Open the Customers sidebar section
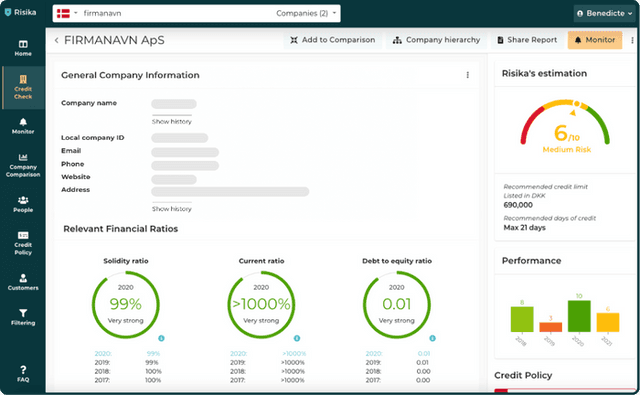Screen dimensions: 640x395 pyautogui.click(x=23, y=282)
